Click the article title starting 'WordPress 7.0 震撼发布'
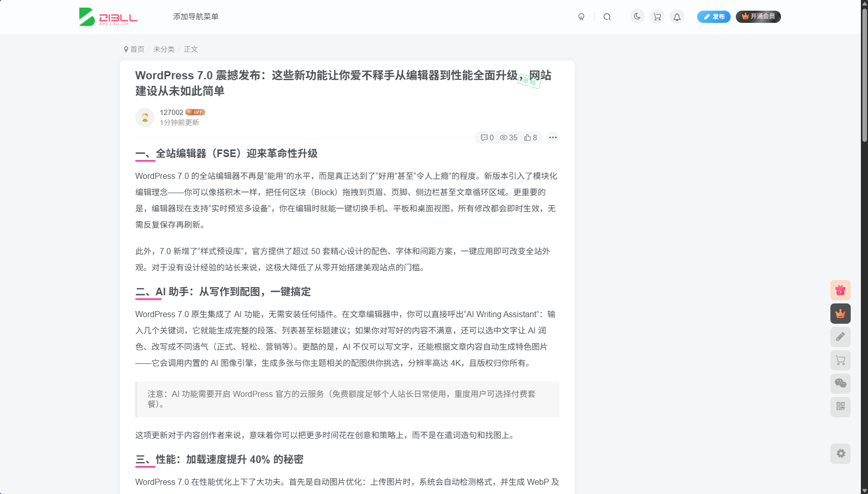868x494 pixels. pyautogui.click(x=343, y=83)
